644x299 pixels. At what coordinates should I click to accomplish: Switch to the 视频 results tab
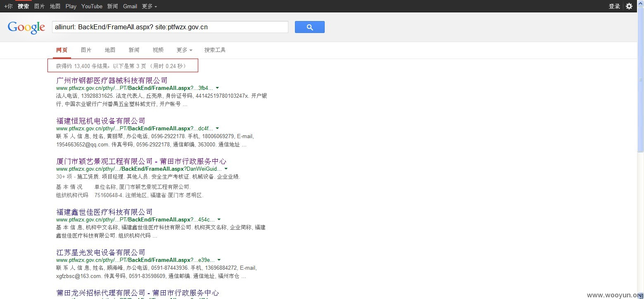click(x=158, y=50)
